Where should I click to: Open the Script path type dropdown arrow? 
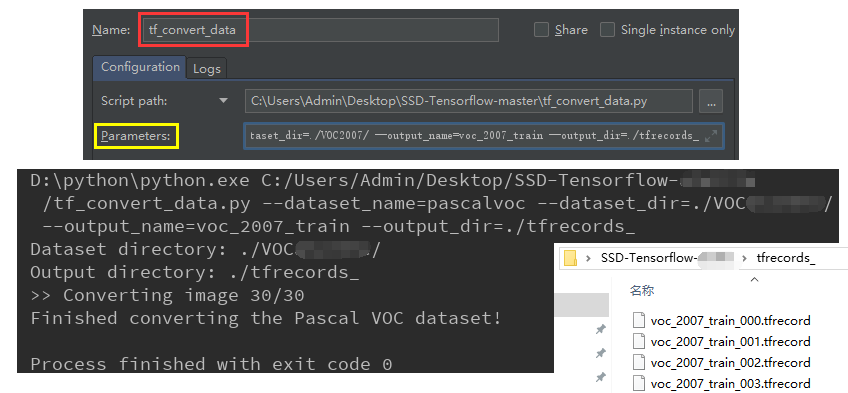(x=223, y=101)
